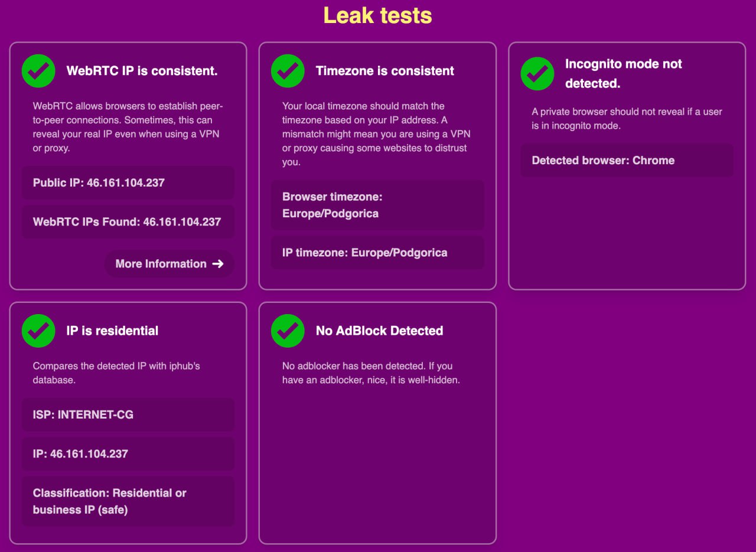Click the WebRTC IP consistent green checkmark
Screen dimensions: 756x552
[x=38, y=71]
